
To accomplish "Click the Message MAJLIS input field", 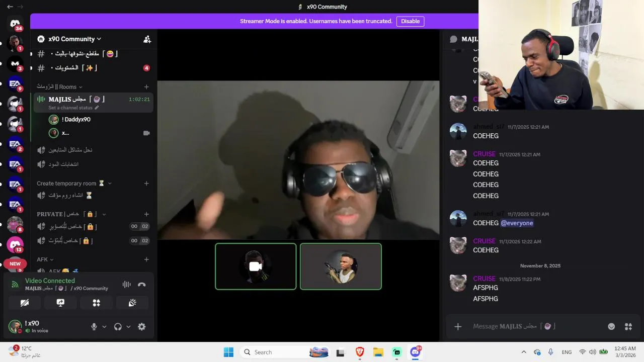I will (x=533, y=326).
